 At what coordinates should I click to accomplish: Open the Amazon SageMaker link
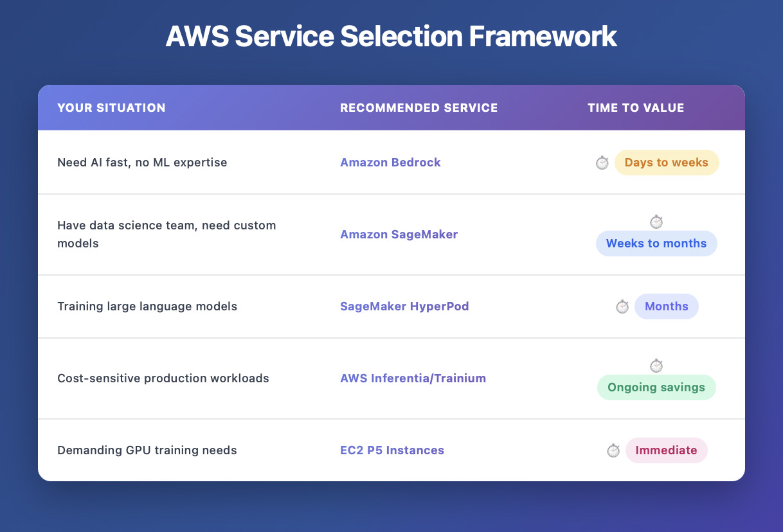[399, 235]
